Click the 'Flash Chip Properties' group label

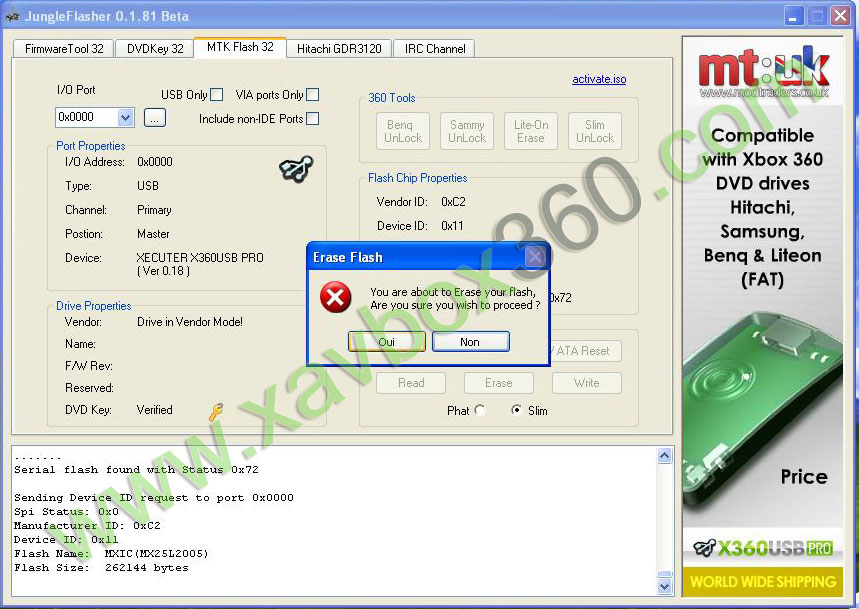click(417, 178)
